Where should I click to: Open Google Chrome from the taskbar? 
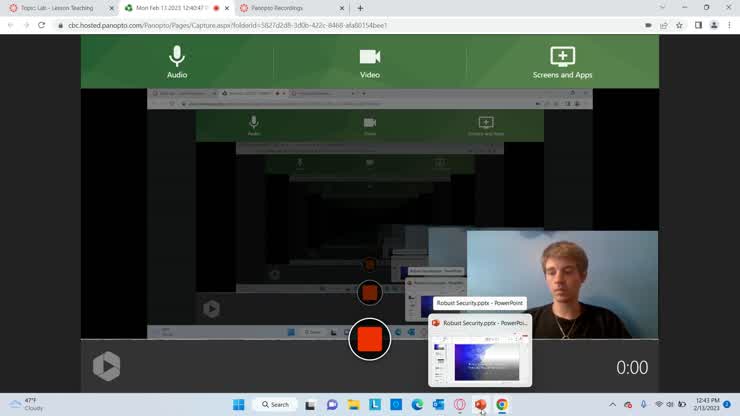click(x=502, y=405)
